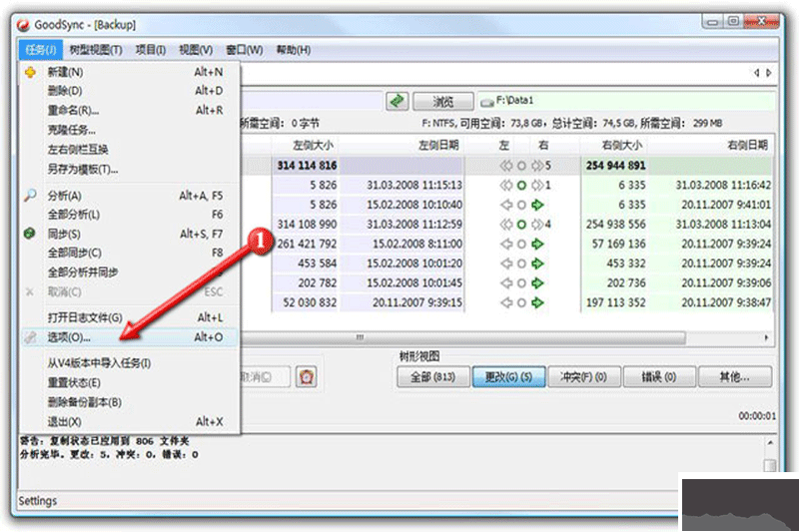Click the 左侧日期 column header

click(402, 145)
